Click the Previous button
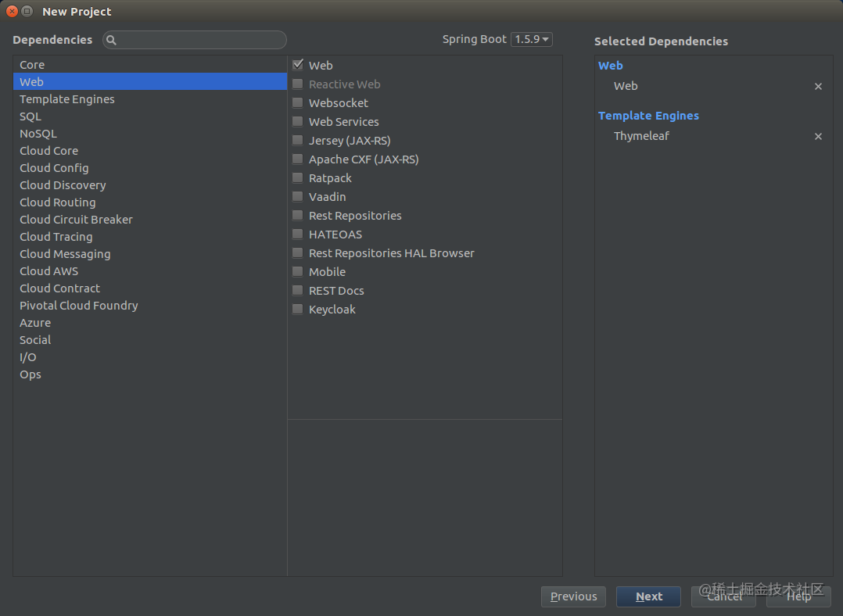Screen dimensions: 843x616 pyautogui.click(x=573, y=596)
